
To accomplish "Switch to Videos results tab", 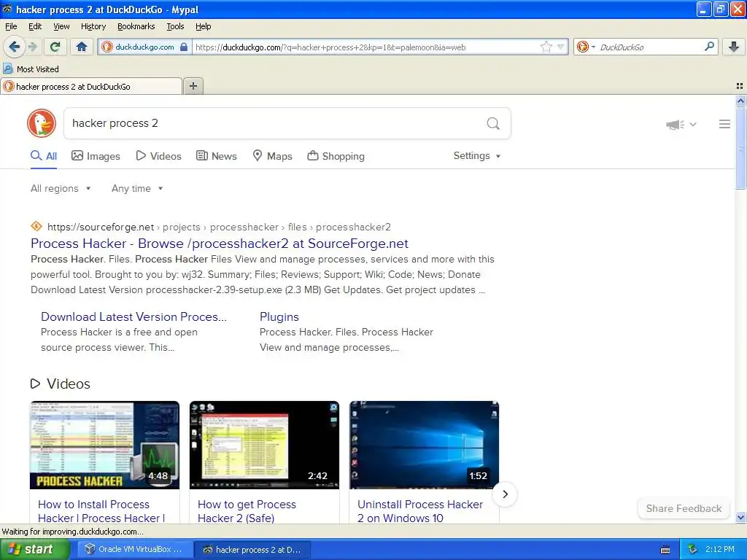I will [x=158, y=156].
